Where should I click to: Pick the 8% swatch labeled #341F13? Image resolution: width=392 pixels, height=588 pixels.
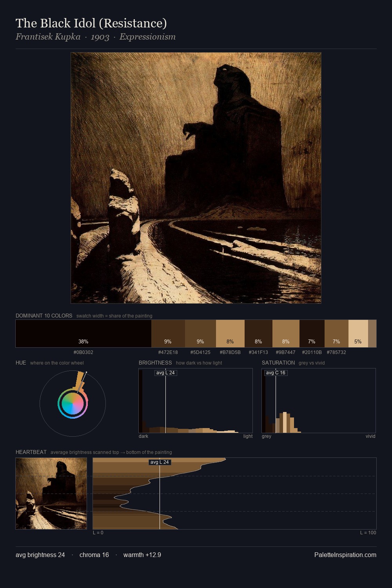(258, 334)
